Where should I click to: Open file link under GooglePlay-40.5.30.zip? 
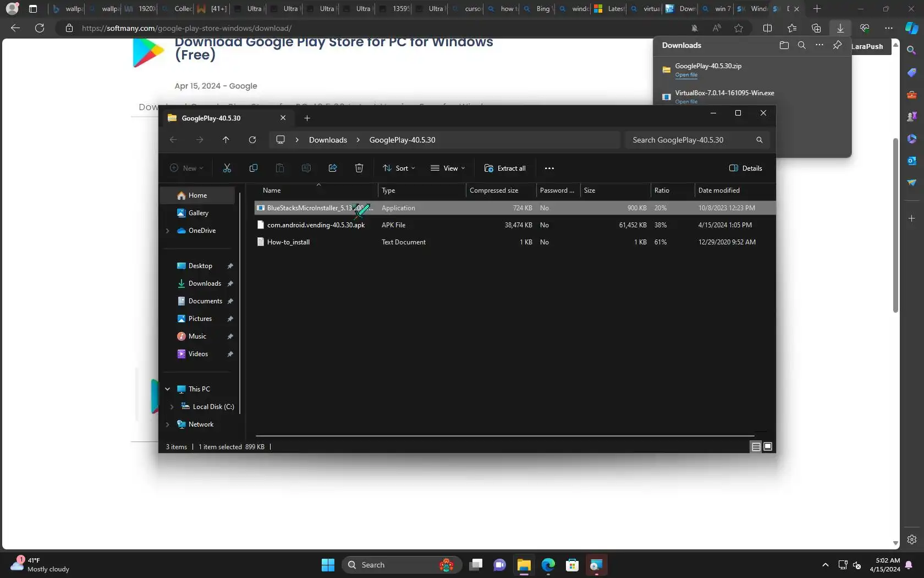pyautogui.click(x=686, y=75)
